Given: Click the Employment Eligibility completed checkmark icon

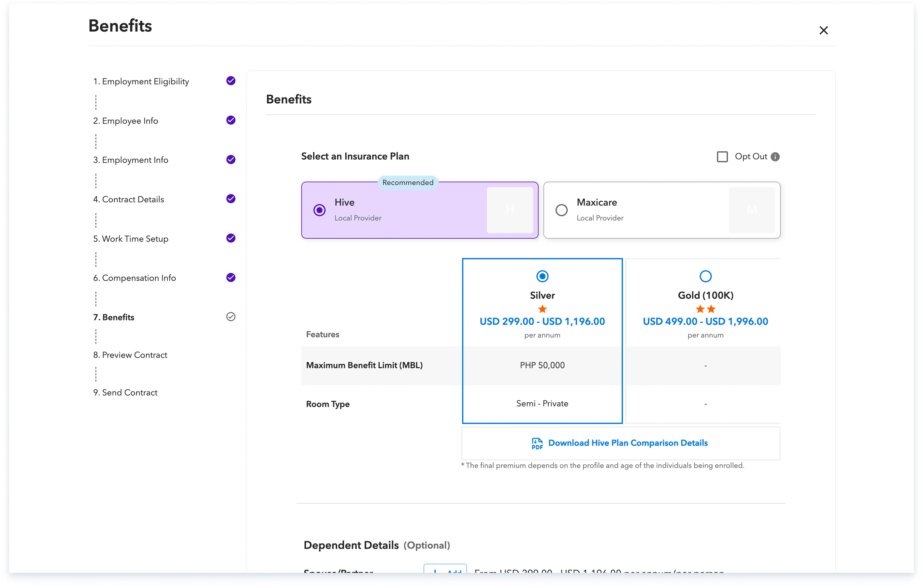Looking at the screenshot, I should coord(231,81).
